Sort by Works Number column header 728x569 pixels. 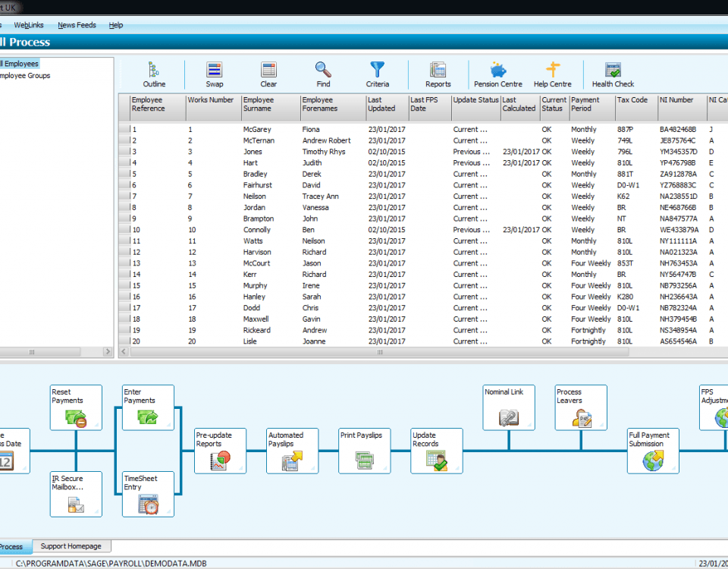pos(214,108)
